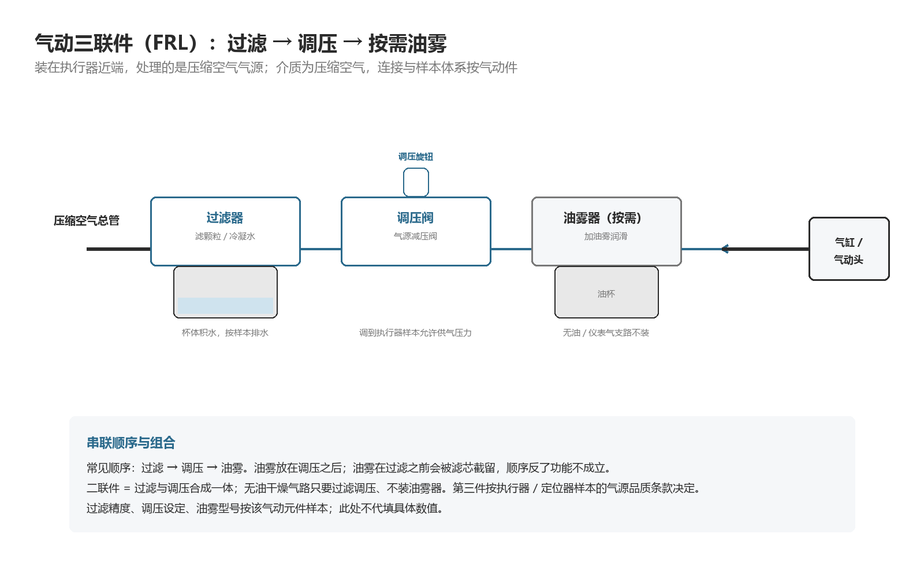Select the caption 调到执行器样本允许供气压力
924x578 pixels.
[416, 333]
